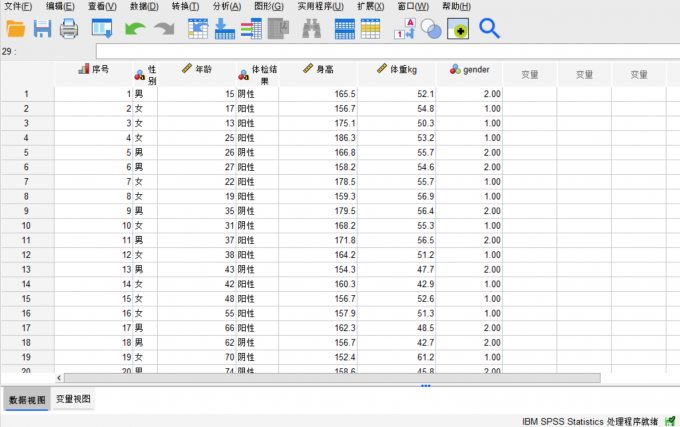Open the Variables info icon
Viewport: 680px width, 427px height.
click(251, 29)
